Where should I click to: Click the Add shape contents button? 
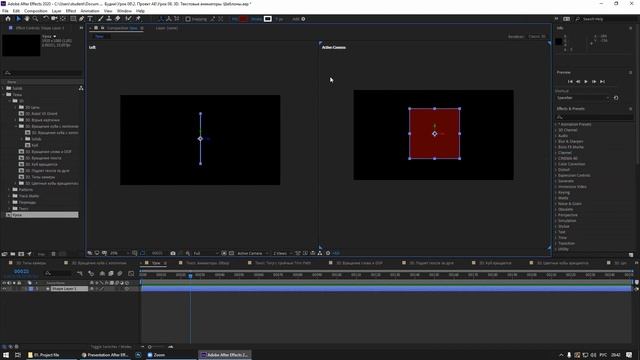click(x=303, y=19)
